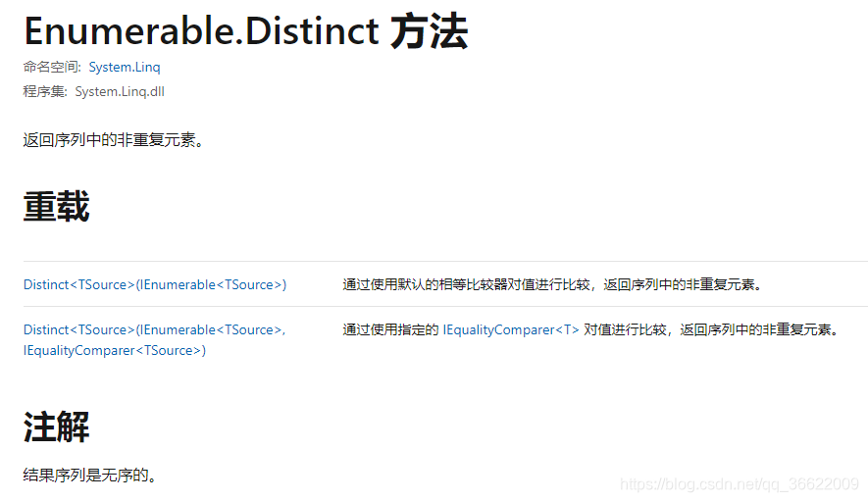This screenshot has height=502, width=868.
Task: Click the text '返回序列中的非重复元素。' summary line
Action: [x=114, y=140]
